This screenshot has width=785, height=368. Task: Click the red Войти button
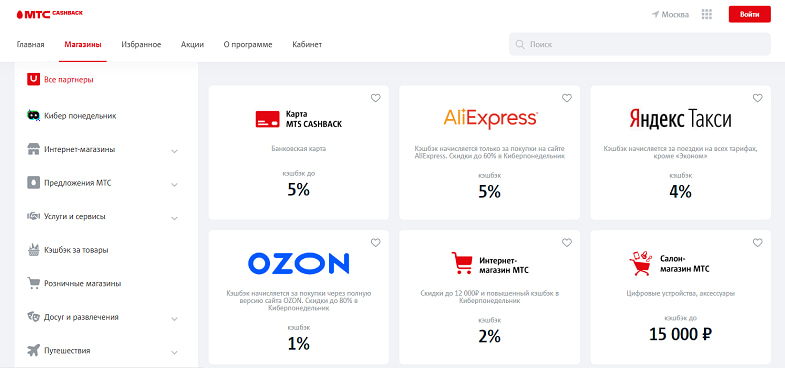tap(749, 15)
